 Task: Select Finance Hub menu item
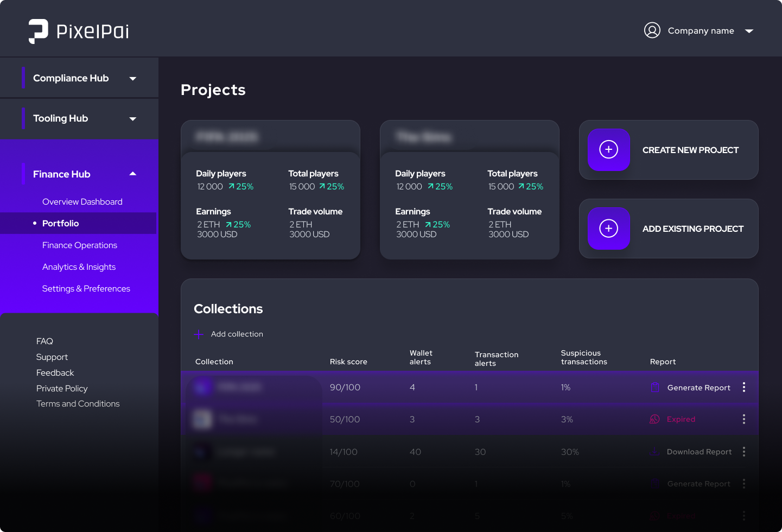tap(62, 174)
